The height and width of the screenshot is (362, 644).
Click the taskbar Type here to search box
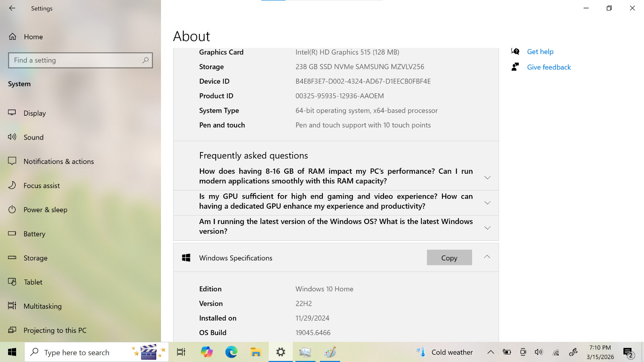[97, 352]
